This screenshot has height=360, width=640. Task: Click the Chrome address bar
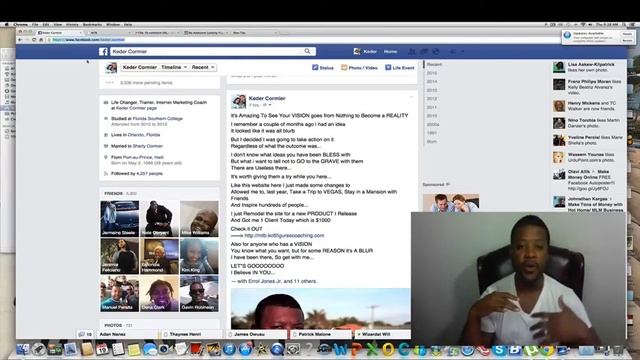tap(302, 40)
